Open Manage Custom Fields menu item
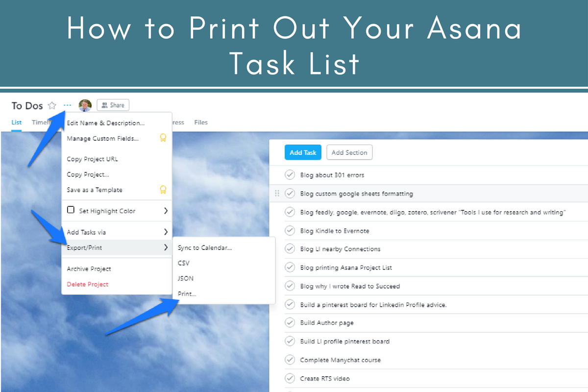Screen dimensions: 588x392 [103, 139]
